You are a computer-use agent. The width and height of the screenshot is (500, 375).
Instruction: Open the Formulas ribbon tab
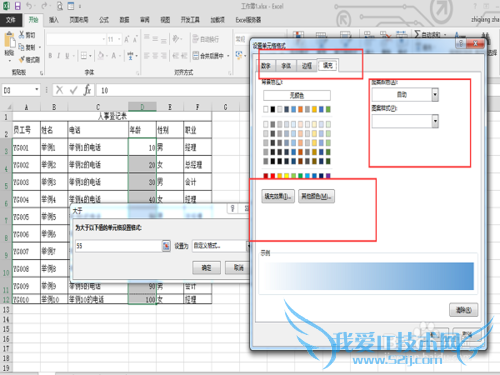(104, 20)
